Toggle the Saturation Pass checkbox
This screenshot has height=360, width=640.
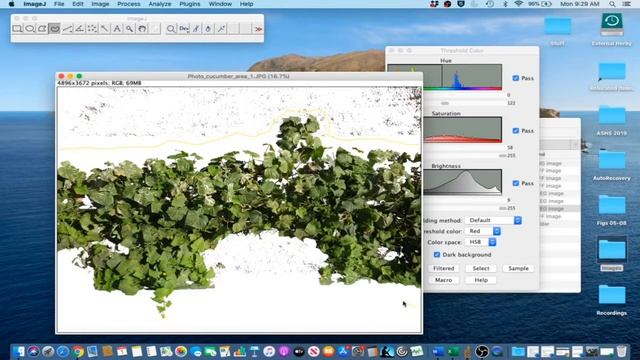[516, 131]
